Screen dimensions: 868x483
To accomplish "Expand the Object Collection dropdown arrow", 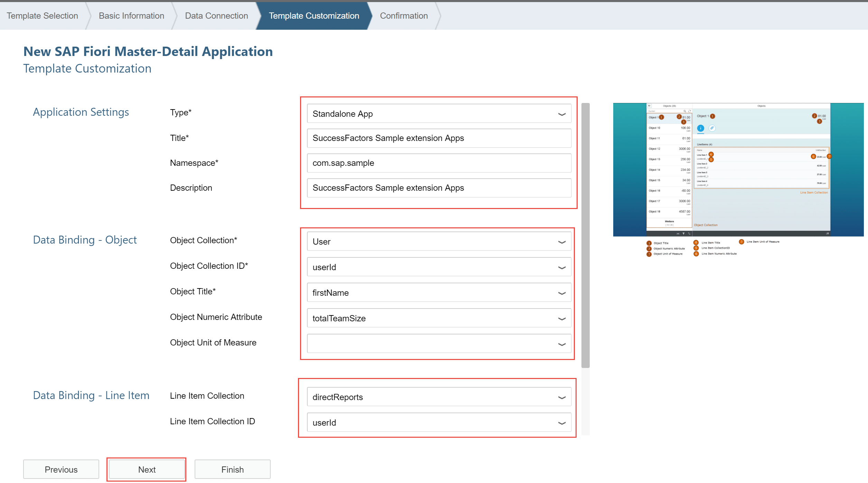I will (561, 242).
